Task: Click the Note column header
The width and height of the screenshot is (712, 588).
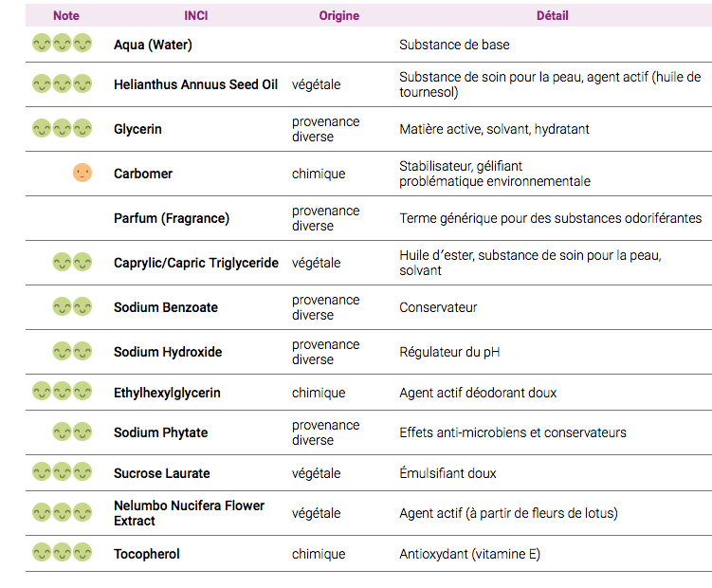Action: point(66,16)
